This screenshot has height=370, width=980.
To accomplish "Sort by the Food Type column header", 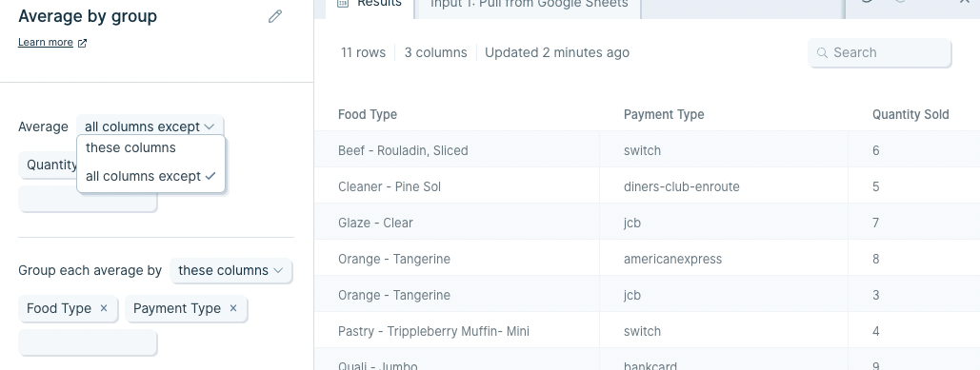I will pyautogui.click(x=368, y=115).
